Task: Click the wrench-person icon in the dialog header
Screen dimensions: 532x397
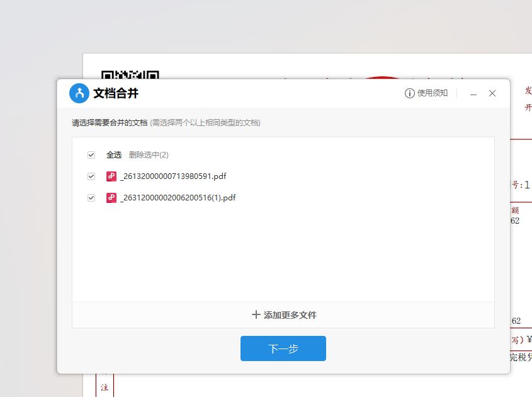Action: click(x=79, y=93)
